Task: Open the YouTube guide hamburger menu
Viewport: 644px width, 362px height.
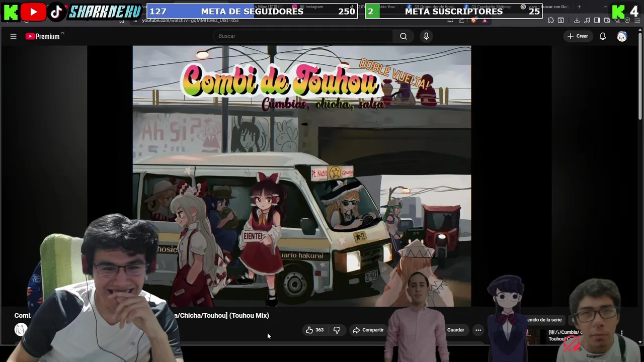Action: [x=14, y=36]
